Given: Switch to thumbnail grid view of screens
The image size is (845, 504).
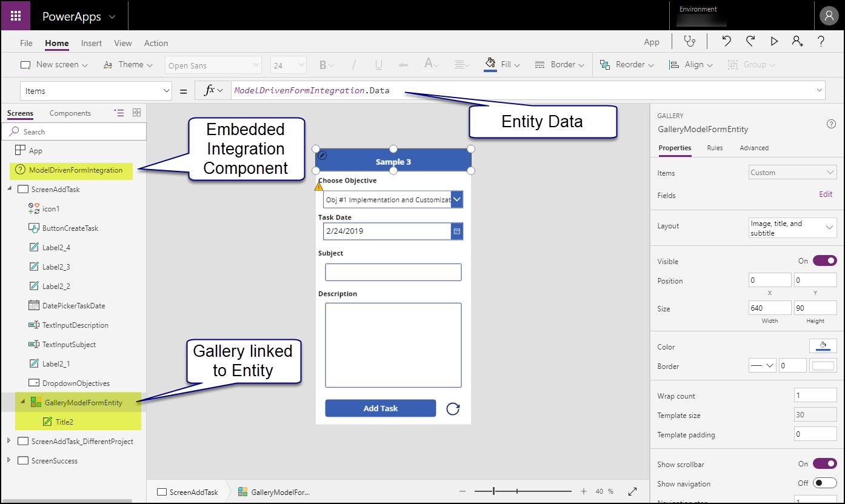Looking at the screenshot, I should coord(136,113).
